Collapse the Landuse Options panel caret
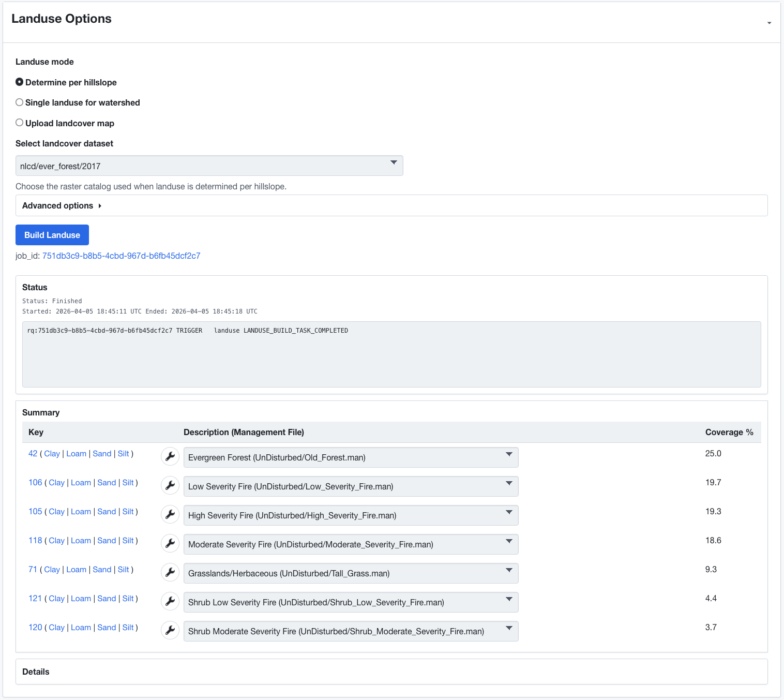This screenshot has width=784, height=700. click(769, 23)
